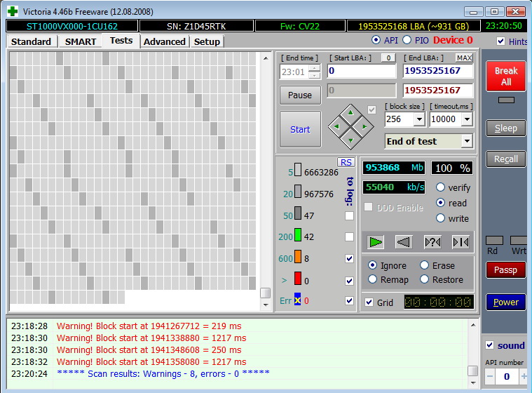The image size is (532, 393).
Task: Click the down arrow in navigation diamond
Action: point(350,140)
